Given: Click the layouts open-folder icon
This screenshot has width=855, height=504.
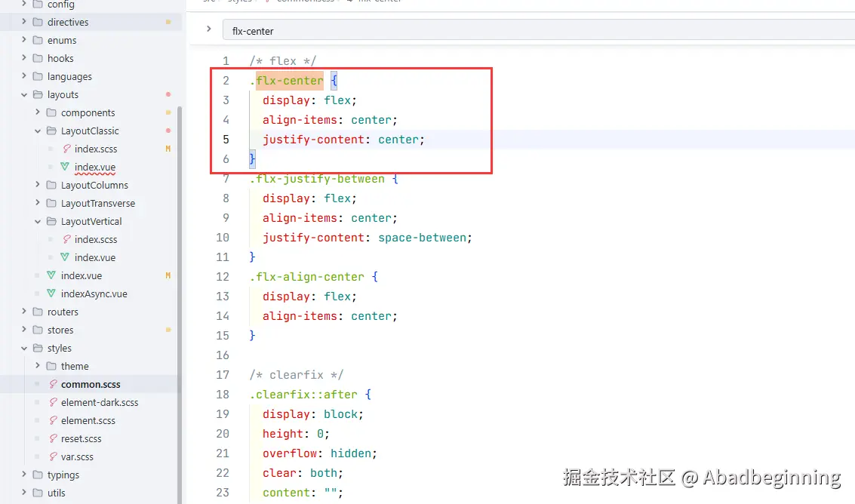Looking at the screenshot, I should [38, 94].
